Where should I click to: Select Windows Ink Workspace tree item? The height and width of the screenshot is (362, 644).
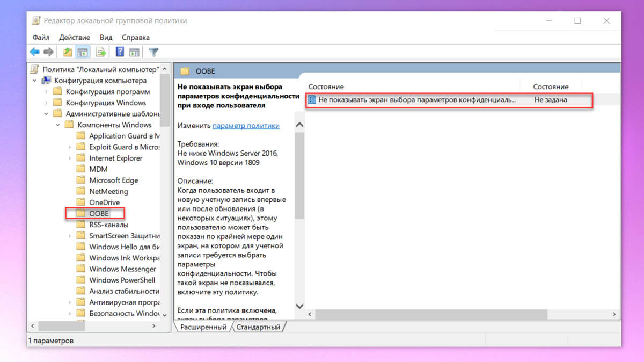(x=125, y=258)
